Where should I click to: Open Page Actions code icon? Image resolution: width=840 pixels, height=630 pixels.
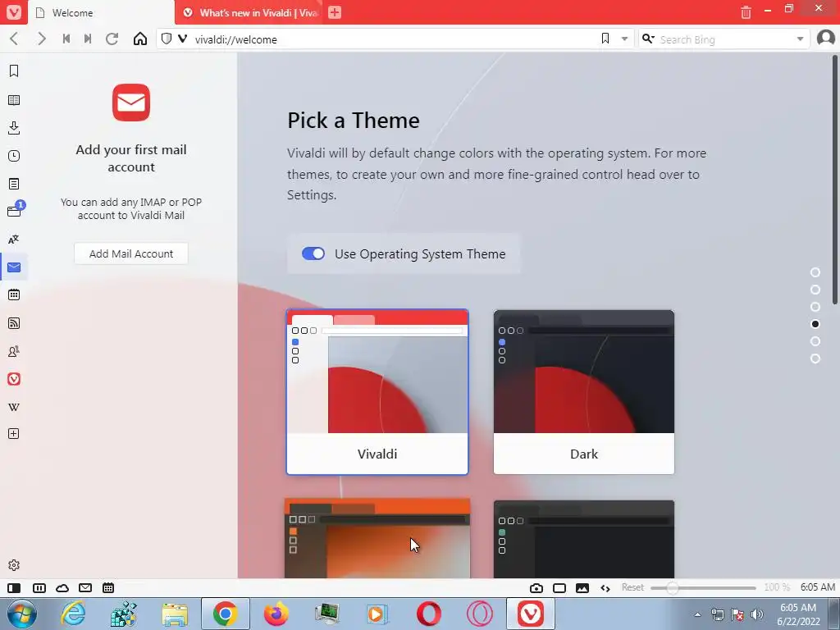coord(605,588)
